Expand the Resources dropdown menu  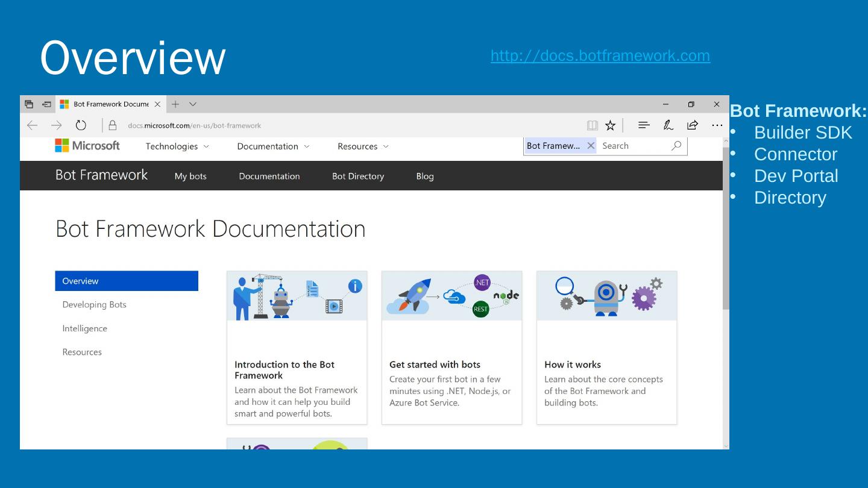[x=363, y=146]
